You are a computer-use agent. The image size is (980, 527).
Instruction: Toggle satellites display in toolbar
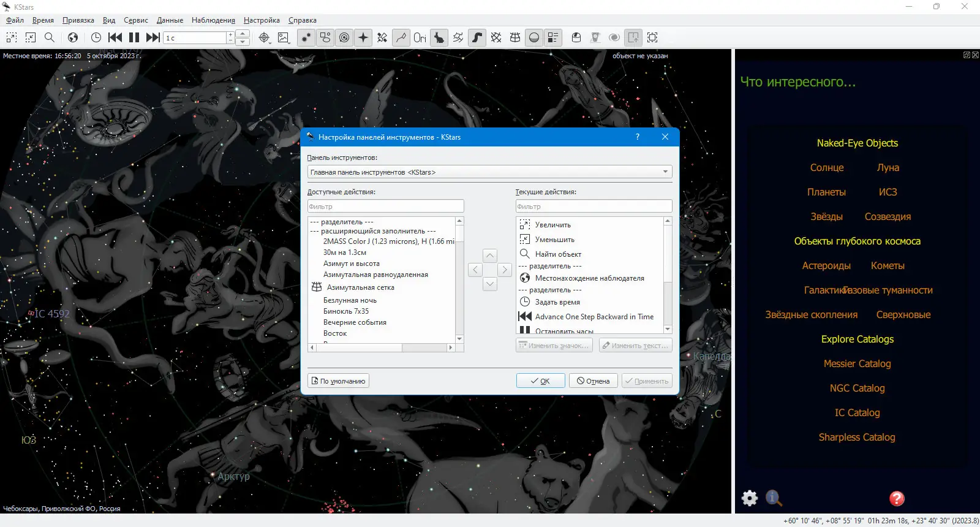pyautogui.click(x=382, y=37)
